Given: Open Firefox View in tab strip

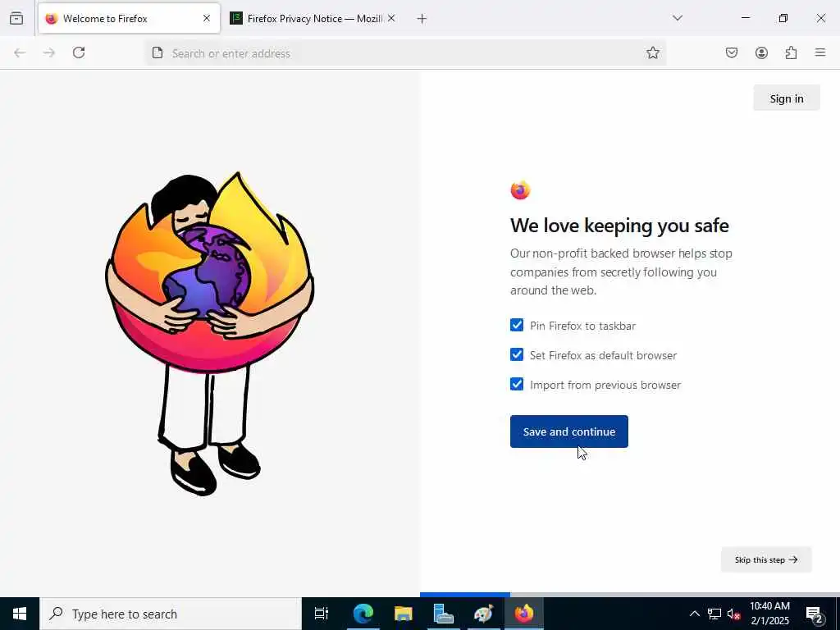Looking at the screenshot, I should [x=16, y=18].
